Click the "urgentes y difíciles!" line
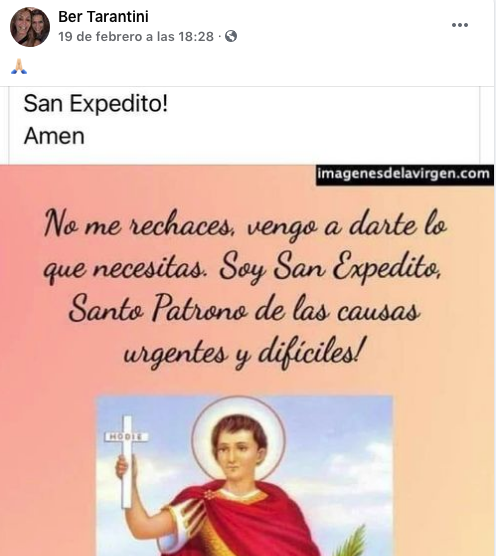 [244, 352]
